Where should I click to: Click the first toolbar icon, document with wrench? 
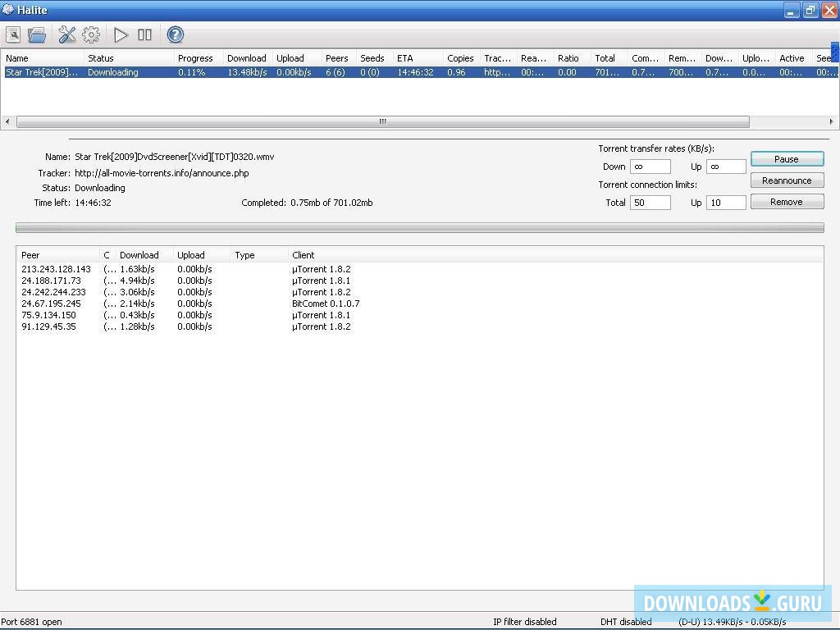[13, 34]
